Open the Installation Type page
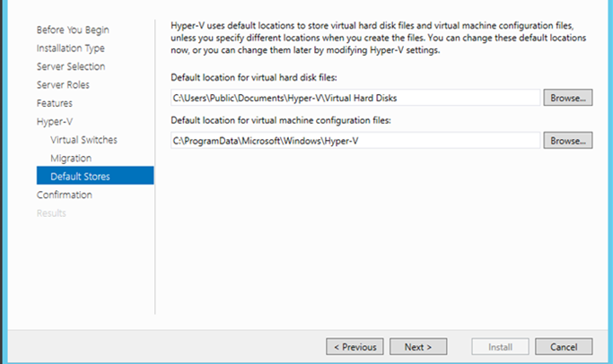The width and height of the screenshot is (613, 364). (70, 48)
